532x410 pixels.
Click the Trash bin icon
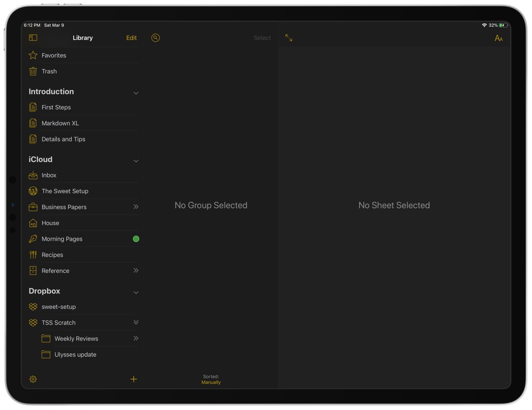(x=33, y=71)
